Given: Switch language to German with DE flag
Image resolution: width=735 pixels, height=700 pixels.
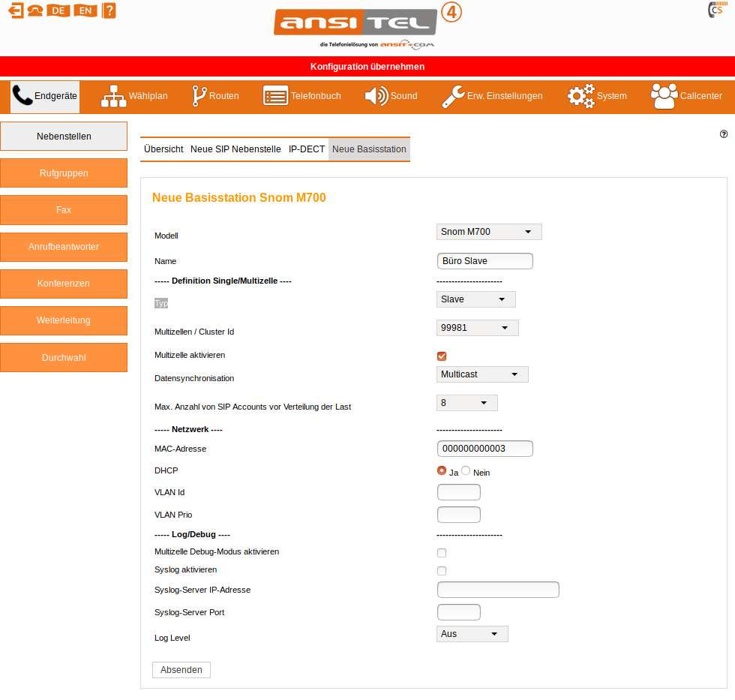Looking at the screenshot, I should [58, 11].
